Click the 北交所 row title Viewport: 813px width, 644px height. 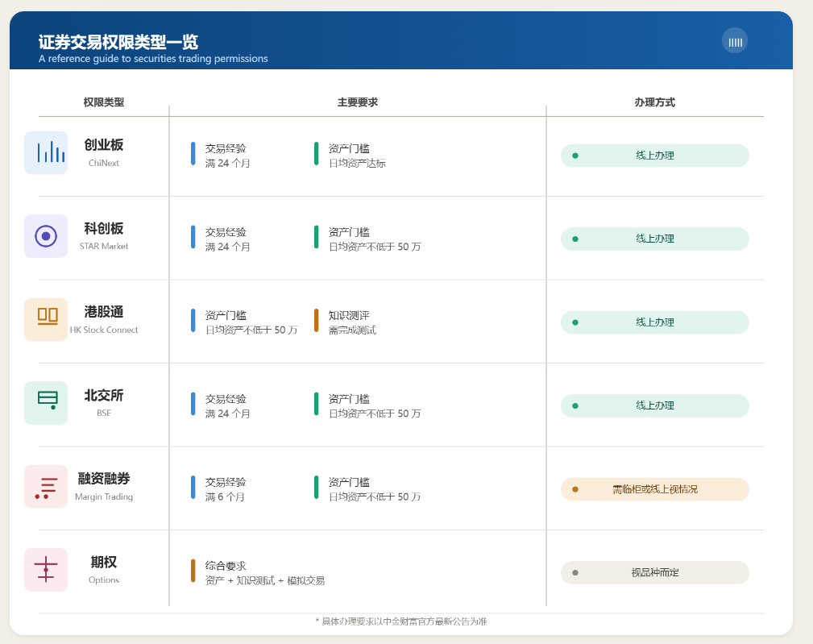[104, 396]
